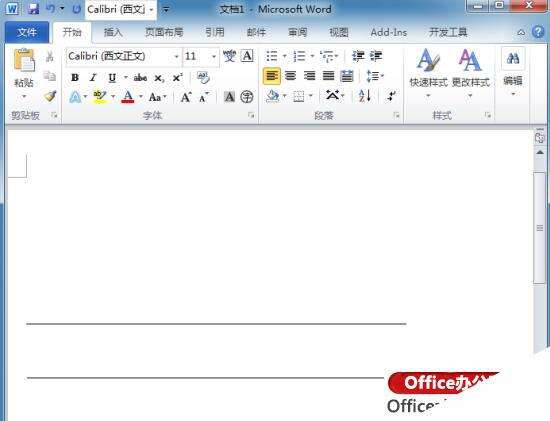Expand the bullets list dropdown arrow
Viewport: 550px width, 421px height.
[284, 56]
